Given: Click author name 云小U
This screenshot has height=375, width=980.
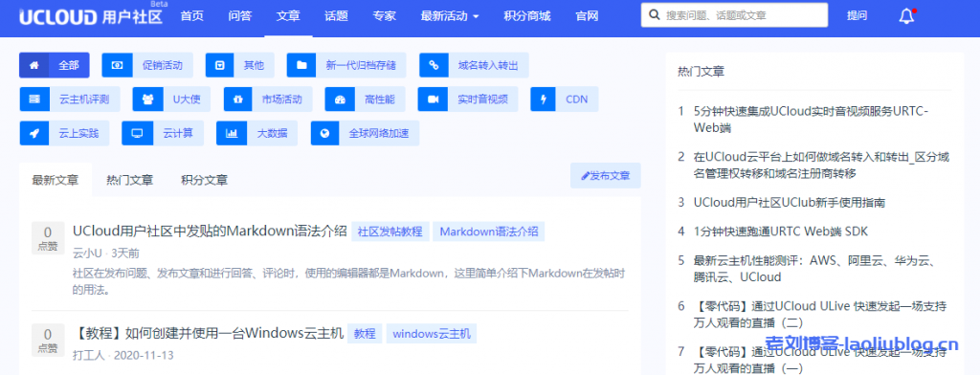Looking at the screenshot, I should [x=87, y=254].
